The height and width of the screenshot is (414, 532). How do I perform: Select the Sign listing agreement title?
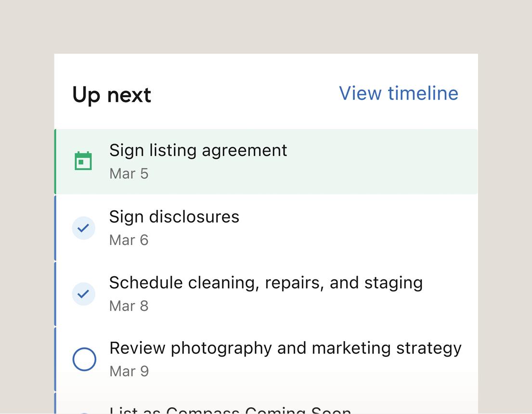pos(198,150)
